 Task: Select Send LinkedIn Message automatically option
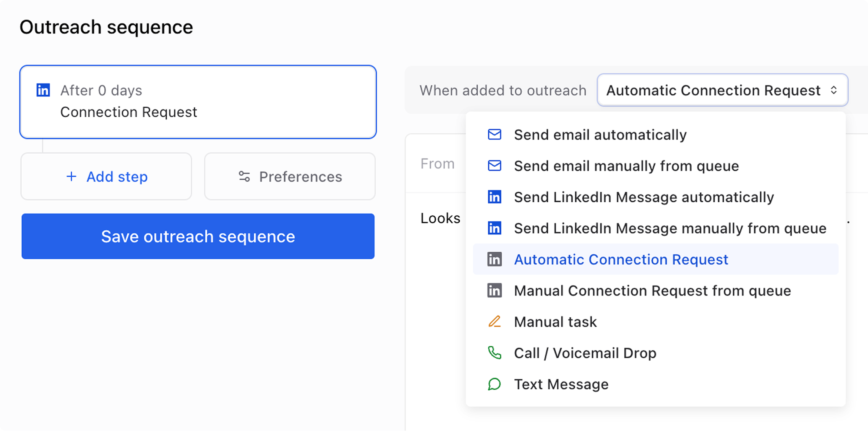pyautogui.click(x=643, y=197)
